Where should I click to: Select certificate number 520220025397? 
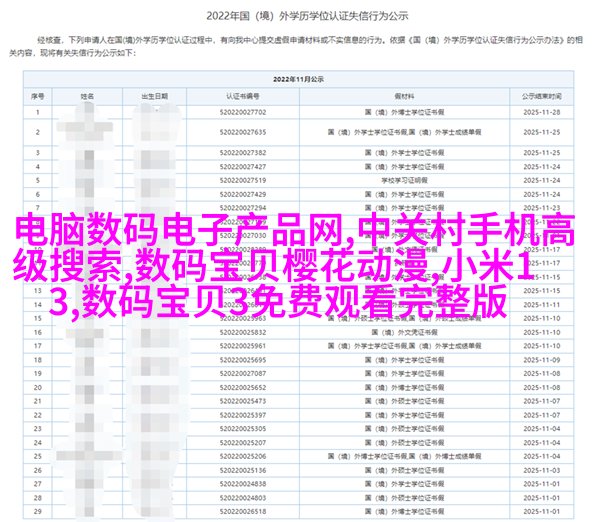click(x=243, y=415)
